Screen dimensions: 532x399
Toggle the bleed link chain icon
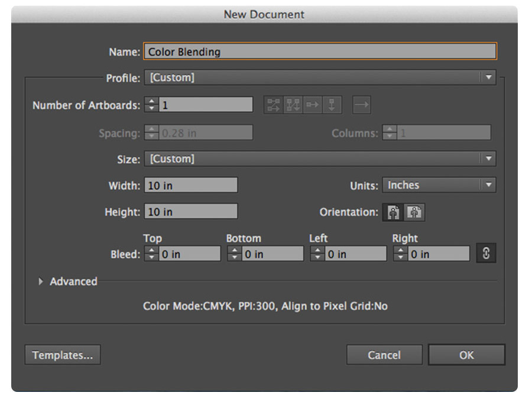point(486,253)
